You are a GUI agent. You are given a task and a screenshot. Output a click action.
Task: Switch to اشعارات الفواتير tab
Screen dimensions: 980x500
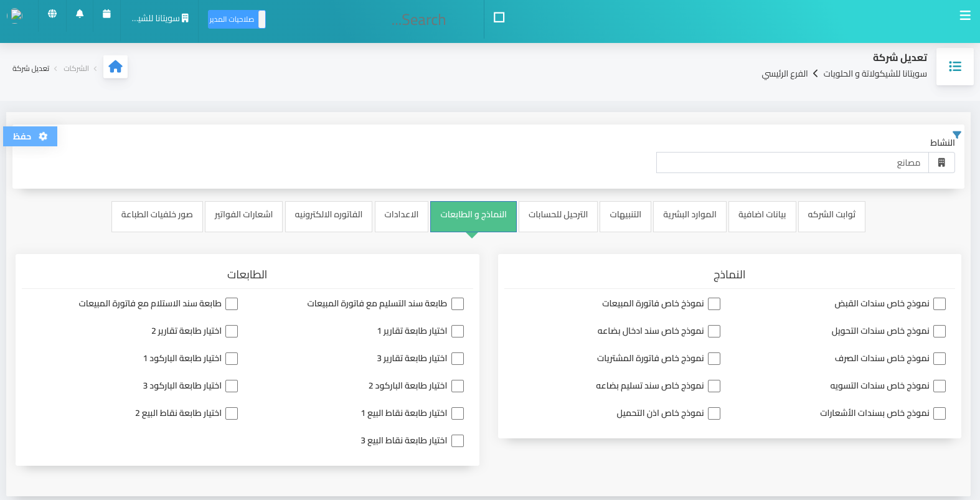click(x=243, y=216)
